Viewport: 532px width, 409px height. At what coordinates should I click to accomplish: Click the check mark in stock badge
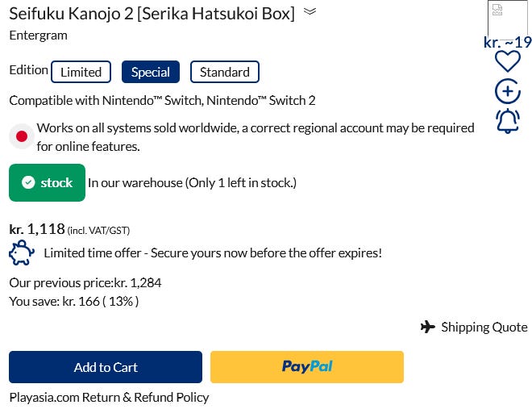(28, 183)
